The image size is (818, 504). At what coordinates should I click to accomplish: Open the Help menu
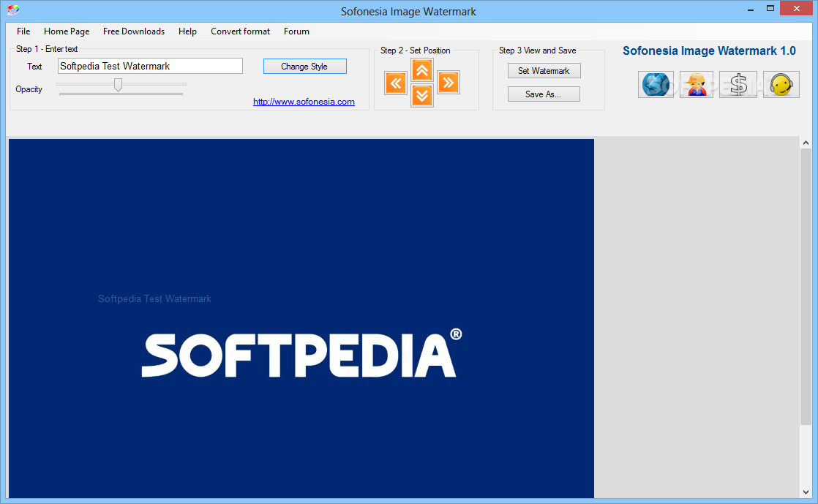coord(187,31)
